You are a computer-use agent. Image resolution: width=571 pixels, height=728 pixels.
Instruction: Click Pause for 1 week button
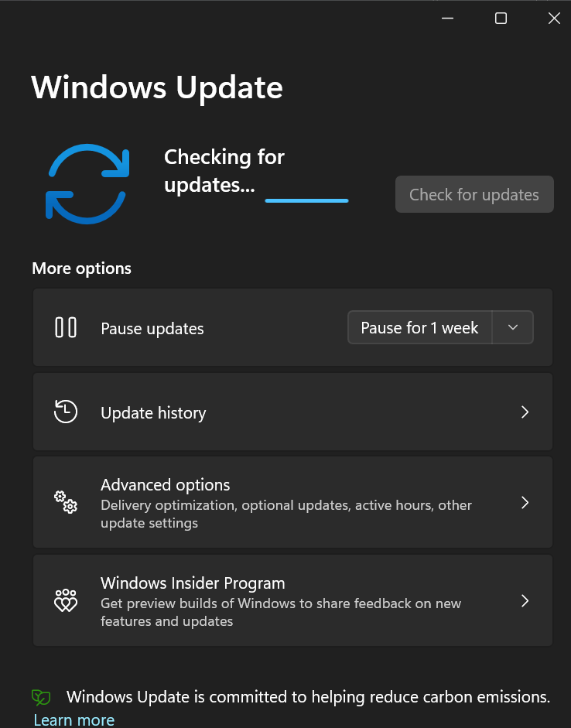(419, 327)
